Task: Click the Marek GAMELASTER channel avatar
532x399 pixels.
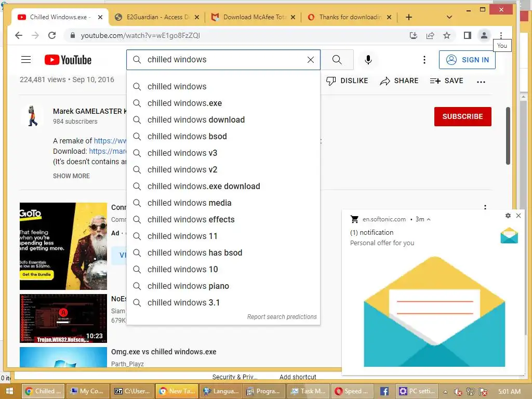Action: tap(33, 116)
